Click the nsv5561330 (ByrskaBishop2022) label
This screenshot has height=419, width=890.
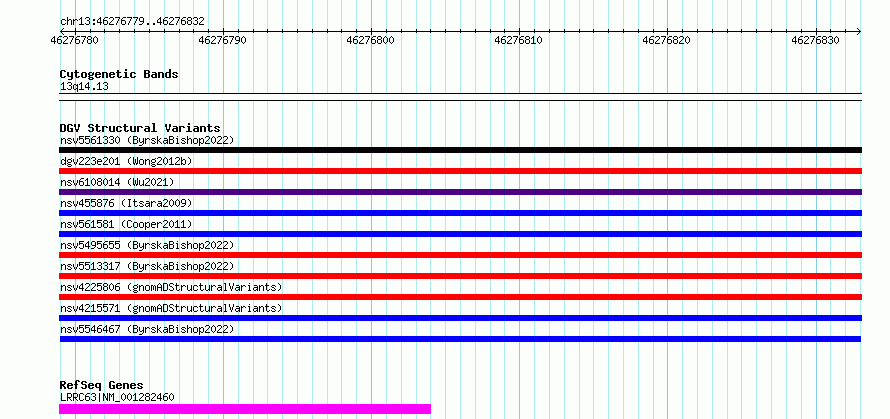tap(146, 140)
